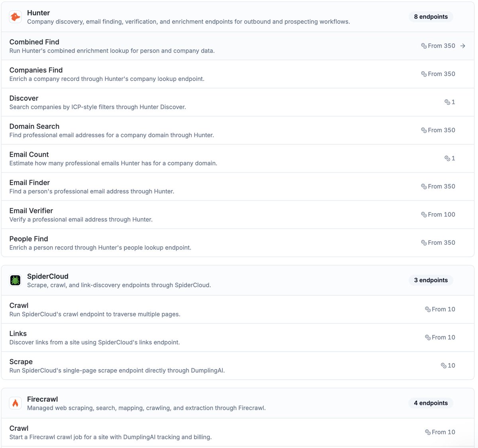
Task: Click the credits coin icon for Email Count
Action: pos(447,158)
